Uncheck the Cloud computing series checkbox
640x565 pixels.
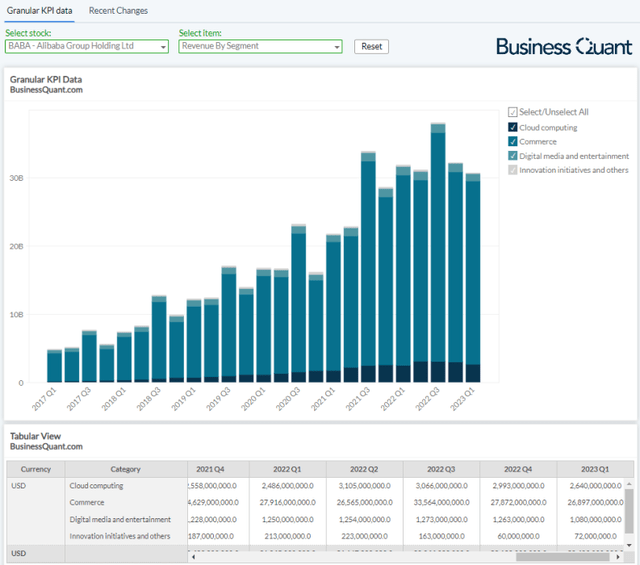coord(513,127)
